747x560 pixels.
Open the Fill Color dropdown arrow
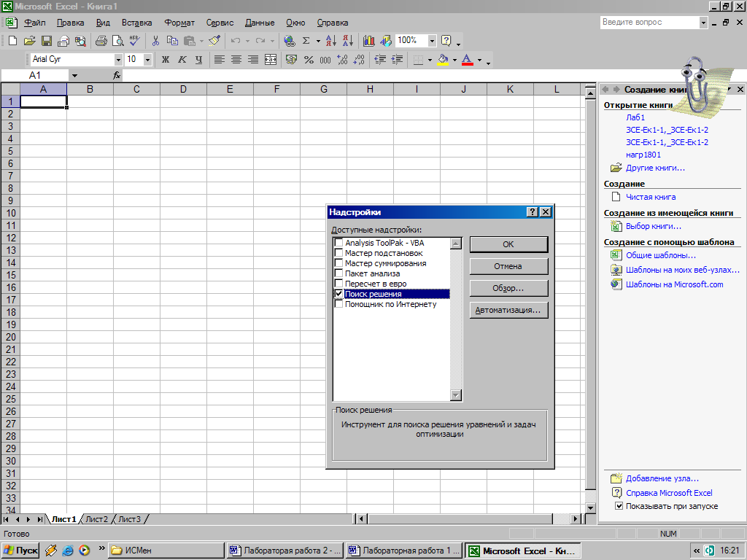click(x=454, y=60)
